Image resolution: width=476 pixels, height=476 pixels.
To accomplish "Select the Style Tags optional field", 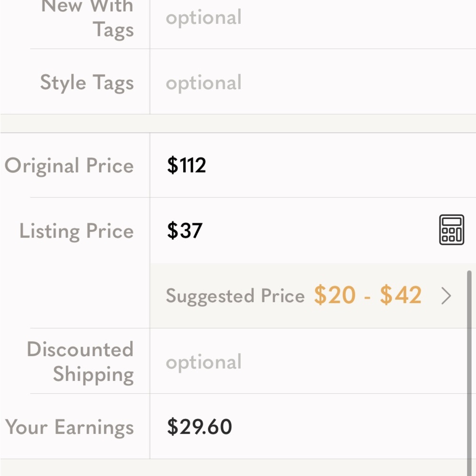I will 204,83.
